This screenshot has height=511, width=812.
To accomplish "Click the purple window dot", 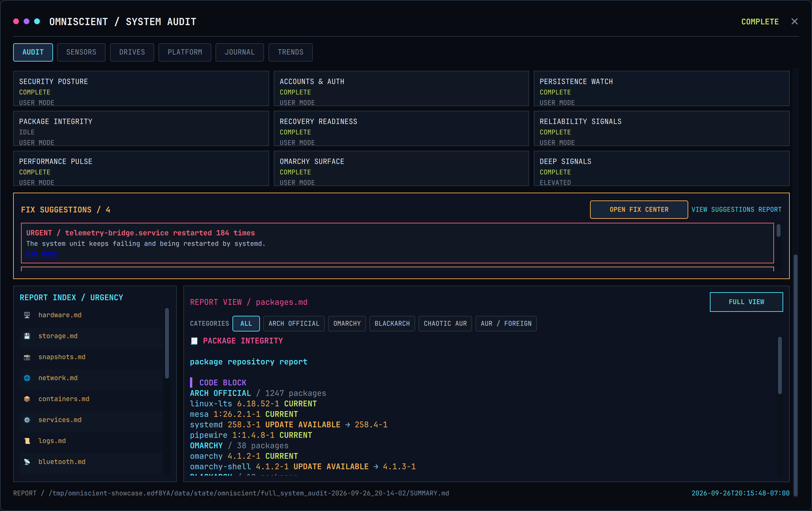I will pos(26,22).
